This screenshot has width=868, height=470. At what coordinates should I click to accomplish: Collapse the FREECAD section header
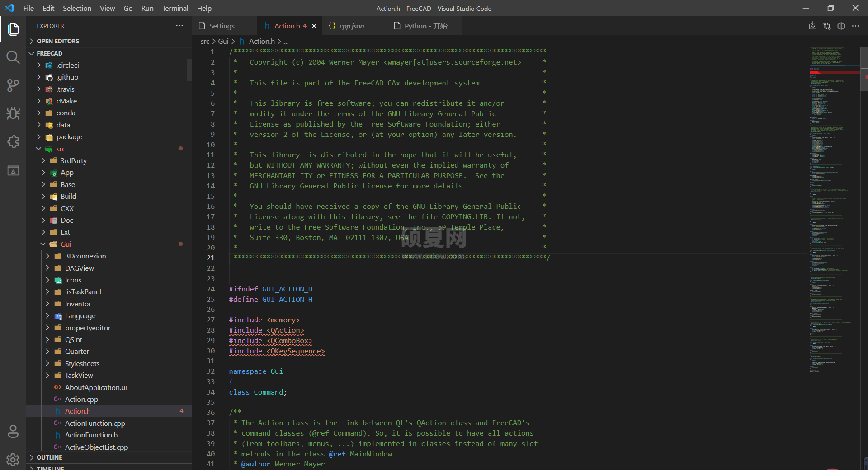(x=109, y=53)
